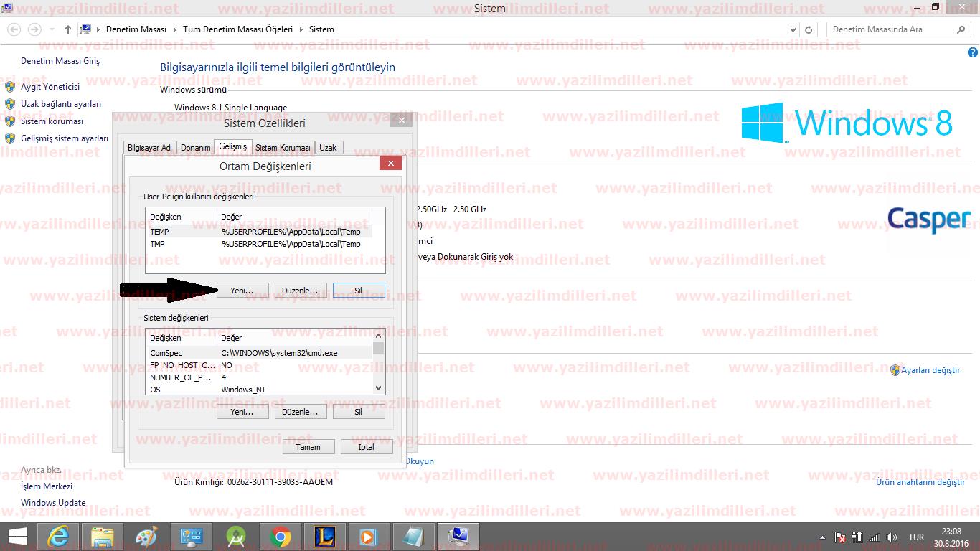
Task: Confirm with the Tamam button
Action: coord(308,446)
